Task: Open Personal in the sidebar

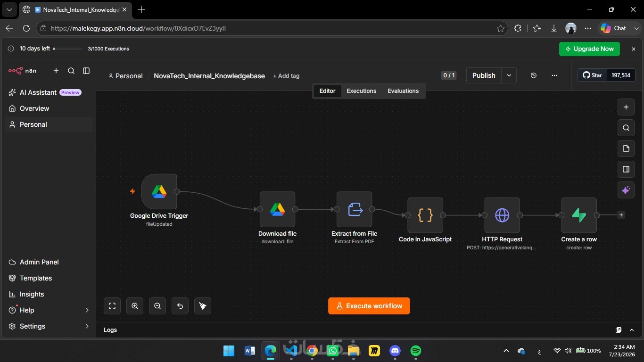Action: point(49,124)
